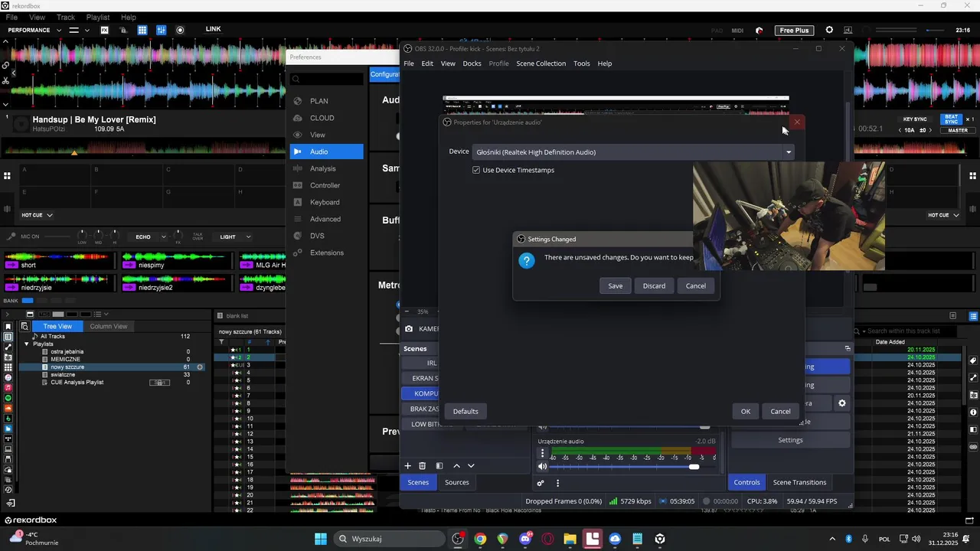The height and width of the screenshot is (551, 980).
Task: Adjust the mic LOW EQ knob
Action: click(x=83, y=234)
